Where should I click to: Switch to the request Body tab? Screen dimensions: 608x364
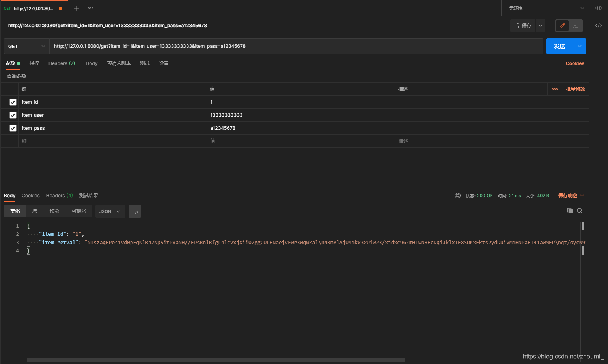click(x=92, y=63)
